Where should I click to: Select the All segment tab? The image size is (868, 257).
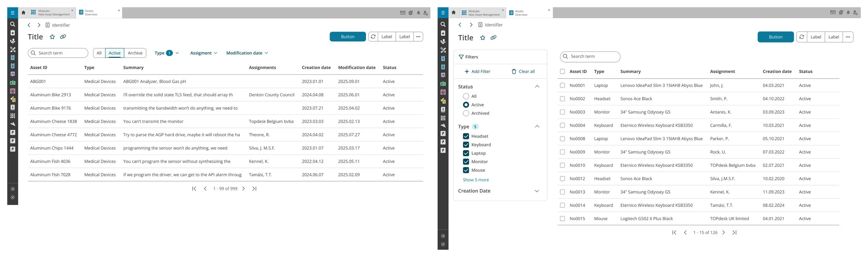(x=99, y=53)
